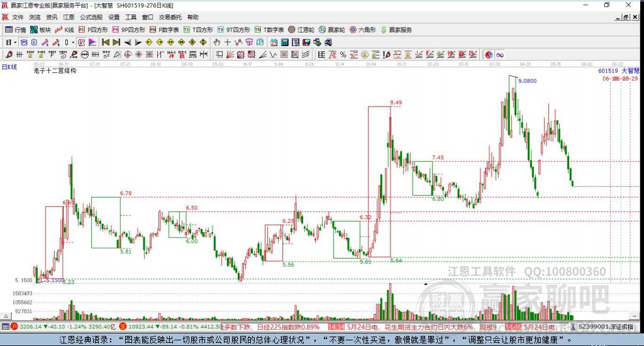Step chart left with black arrow

click(x=127, y=42)
